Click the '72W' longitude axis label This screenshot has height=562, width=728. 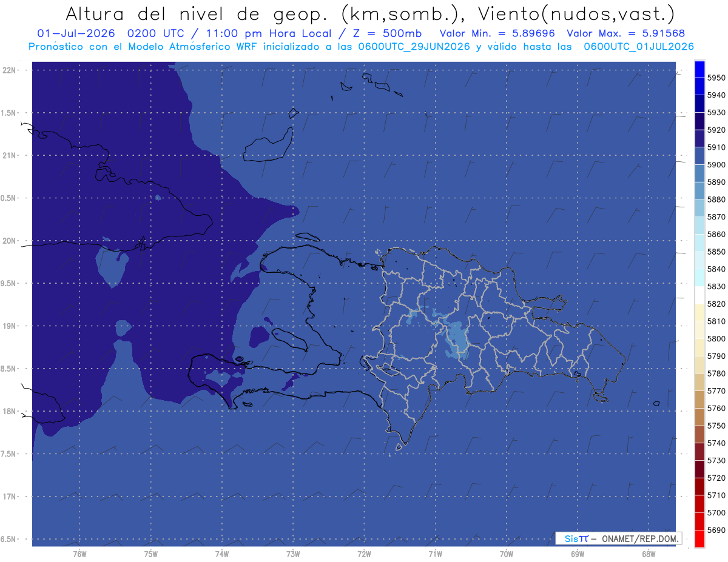[364, 554]
